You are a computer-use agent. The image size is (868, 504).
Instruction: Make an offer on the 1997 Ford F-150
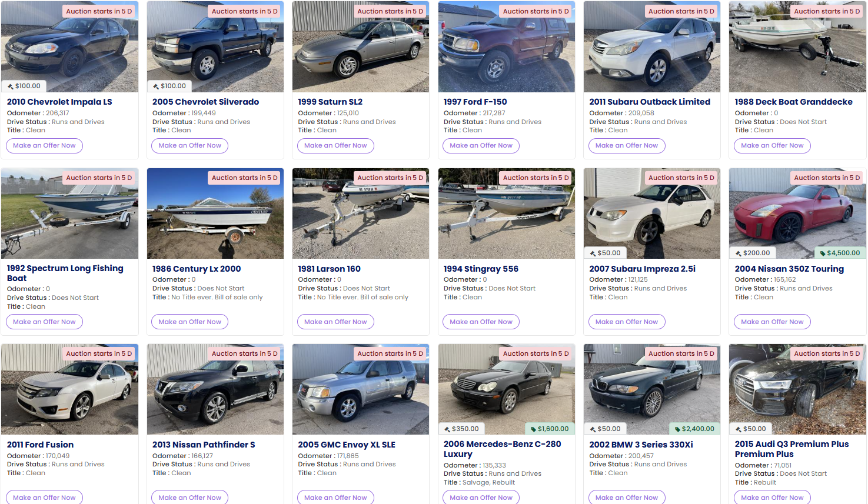(x=481, y=145)
